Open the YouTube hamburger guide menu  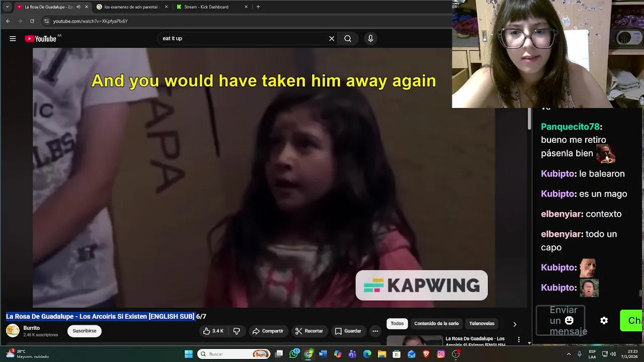(13, 39)
